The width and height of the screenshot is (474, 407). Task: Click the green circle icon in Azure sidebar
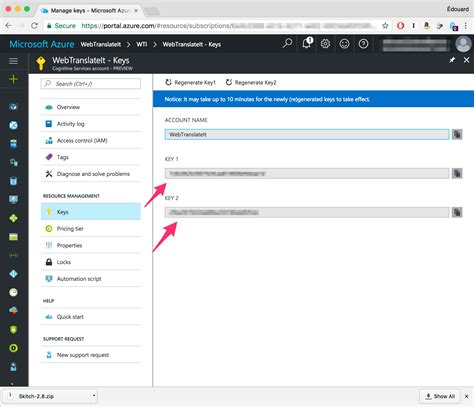(13, 348)
